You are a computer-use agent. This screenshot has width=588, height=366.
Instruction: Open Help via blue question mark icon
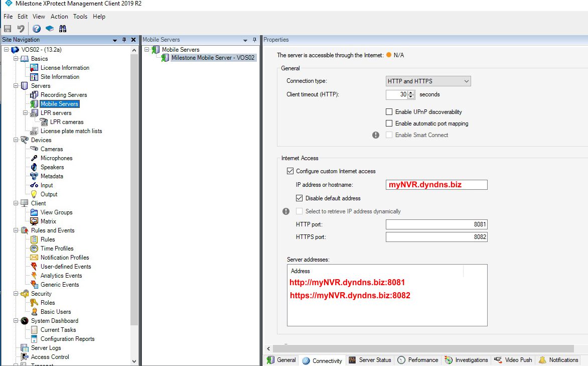click(37, 29)
